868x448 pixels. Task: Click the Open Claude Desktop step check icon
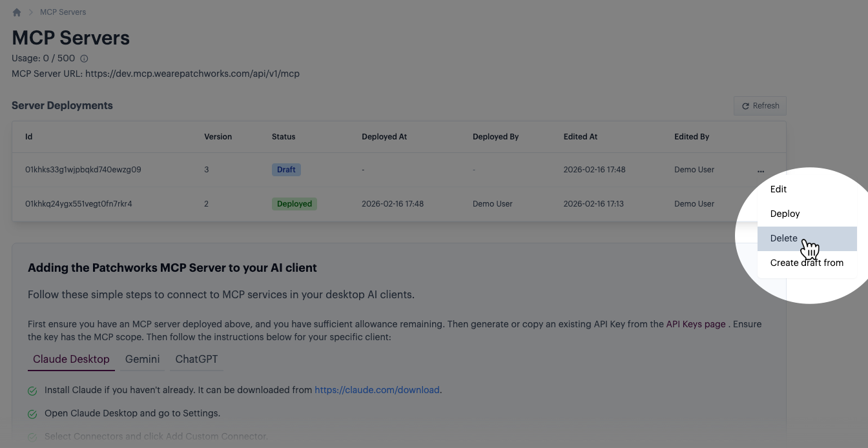coord(32,414)
